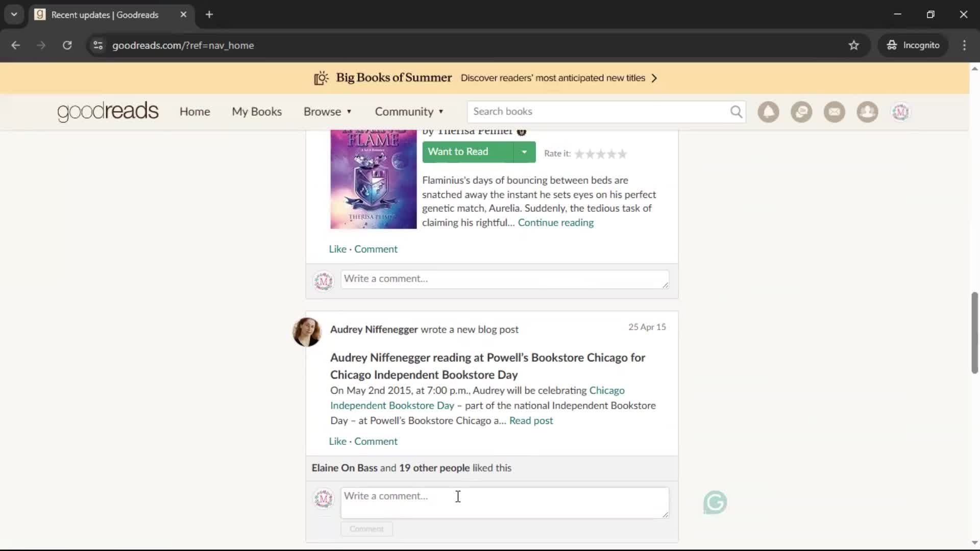Click the address bar URL
Image resolution: width=980 pixels, height=551 pixels.
point(183,45)
